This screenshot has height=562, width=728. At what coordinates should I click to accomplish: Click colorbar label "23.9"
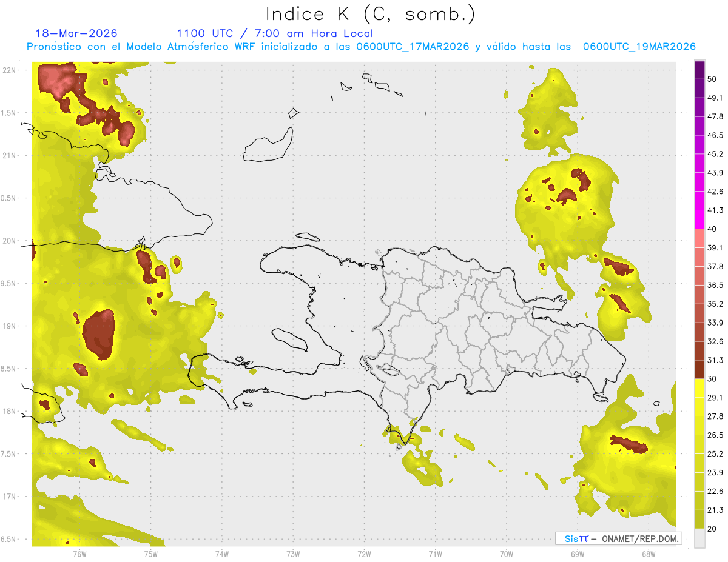pos(716,472)
